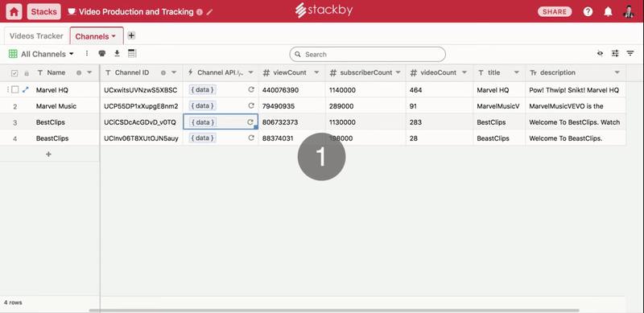Refresh BeastClips Channel API data
The height and width of the screenshot is (313, 644).
click(x=251, y=138)
